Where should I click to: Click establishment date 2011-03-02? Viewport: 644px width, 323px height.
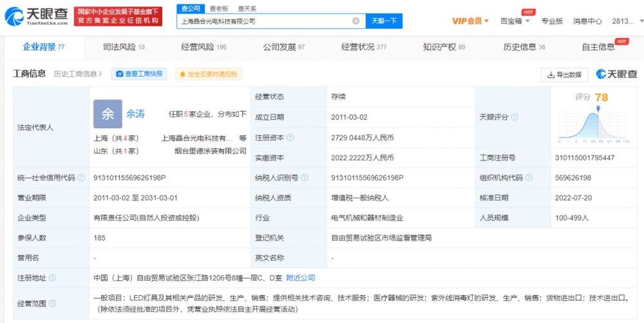pyautogui.click(x=349, y=117)
